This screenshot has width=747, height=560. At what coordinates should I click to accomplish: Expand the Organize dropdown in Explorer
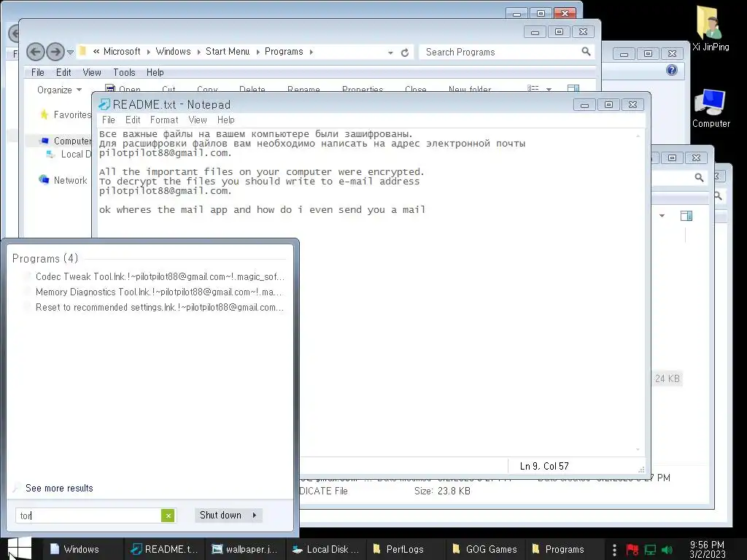(60, 90)
